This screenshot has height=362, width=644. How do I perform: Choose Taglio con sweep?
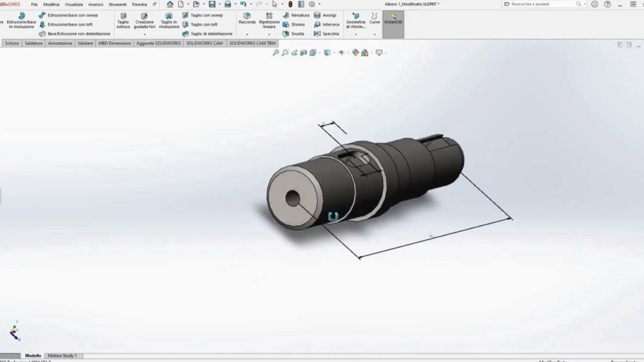[x=202, y=15]
